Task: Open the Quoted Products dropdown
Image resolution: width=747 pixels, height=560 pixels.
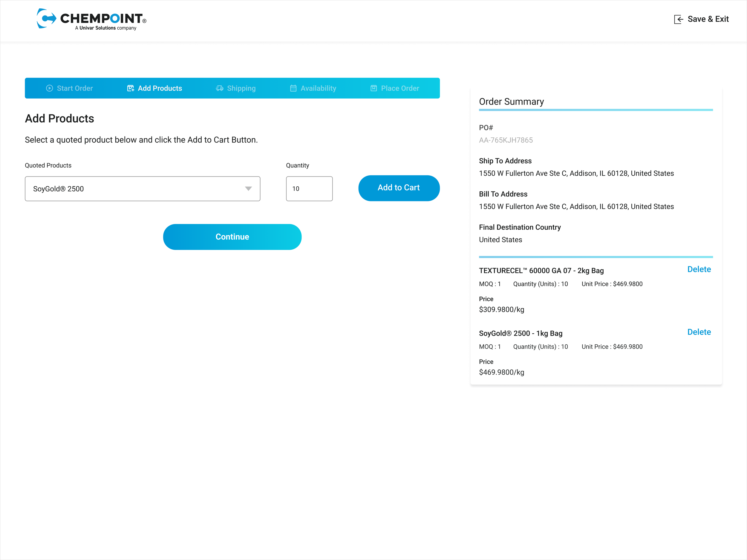Action: coord(143,189)
